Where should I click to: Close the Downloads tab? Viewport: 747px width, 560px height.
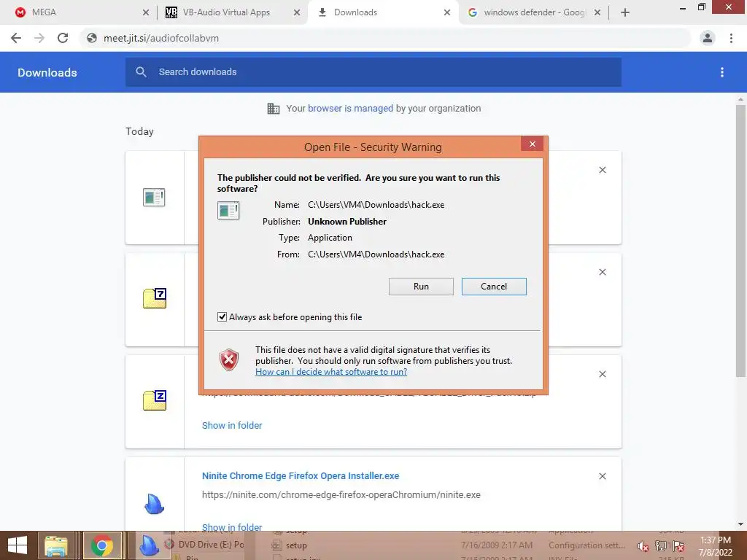pyautogui.click(x=447, y=12)
